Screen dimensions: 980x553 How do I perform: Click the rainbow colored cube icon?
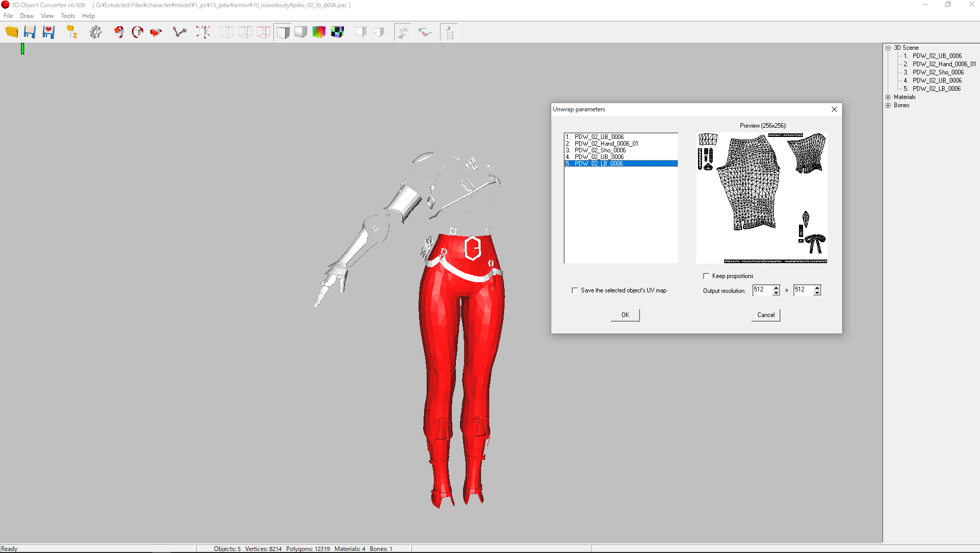tap(319, 32)
